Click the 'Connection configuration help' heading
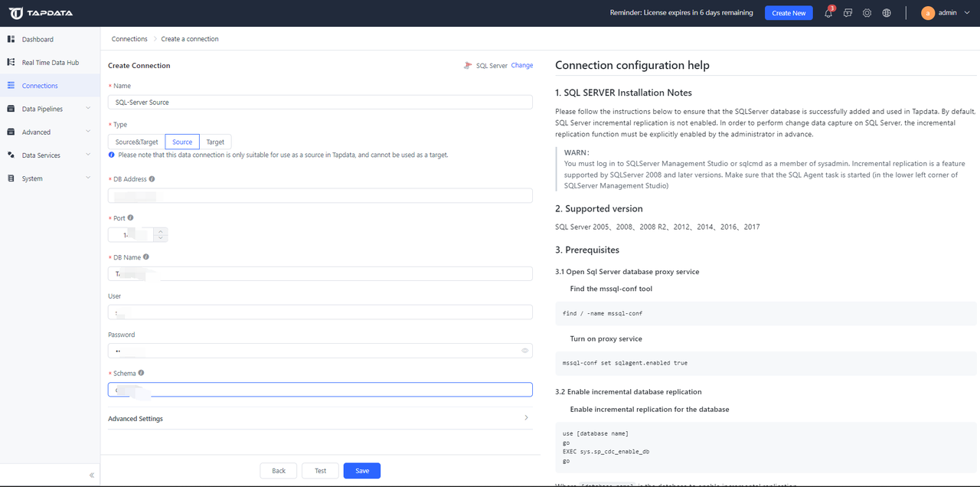The width and height of the screenshot is (980, 487). pyautogui.click(x=632, y=65)
